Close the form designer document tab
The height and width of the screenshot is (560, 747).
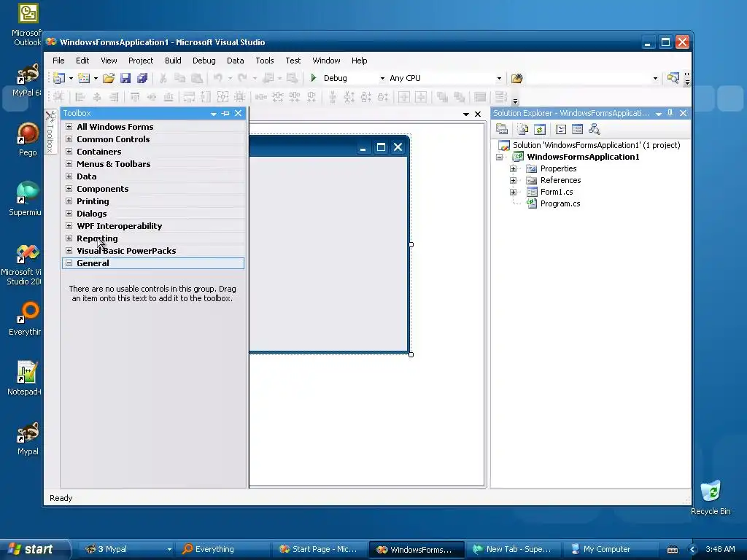click(478, 114)
